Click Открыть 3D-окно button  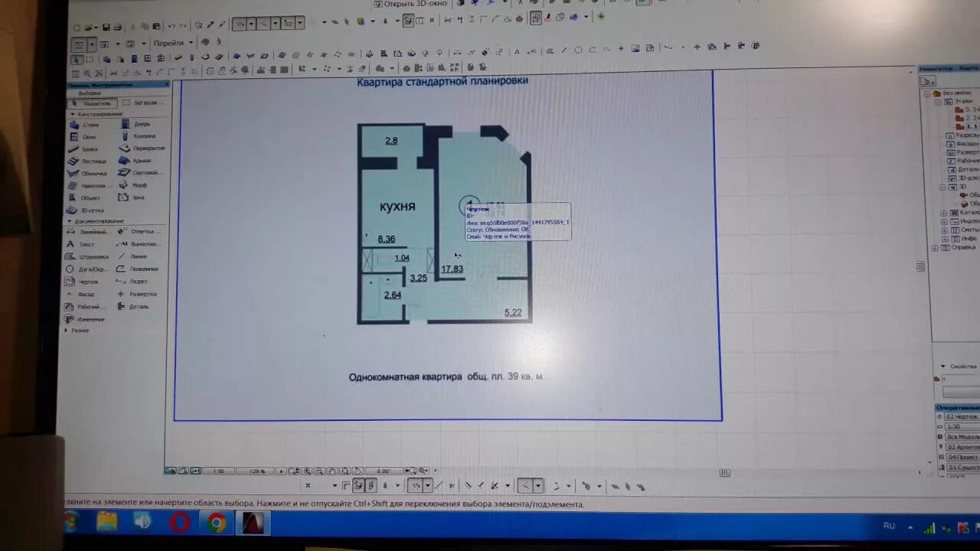[x=409, y=4]
